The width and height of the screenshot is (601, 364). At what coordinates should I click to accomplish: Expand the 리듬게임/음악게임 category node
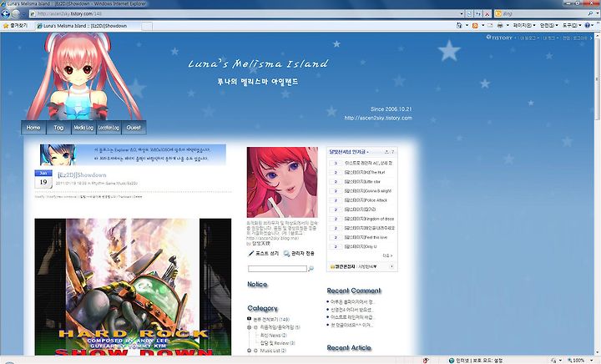coord(249,327)
